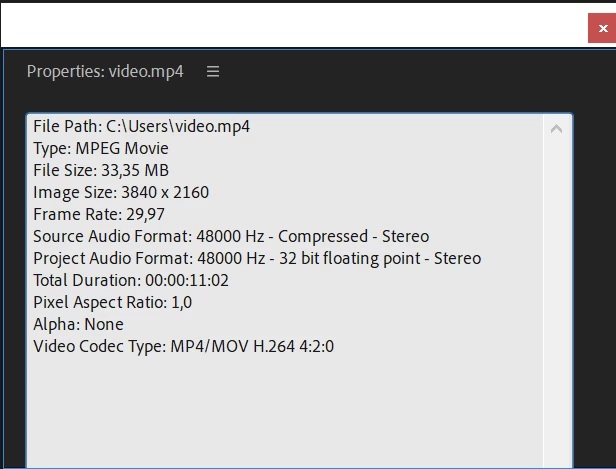Image resolution: width=616 pixels, height=469 pixels.
Task: Click the File Size: 33,35 MB line
Action: (x=101, y=170)
